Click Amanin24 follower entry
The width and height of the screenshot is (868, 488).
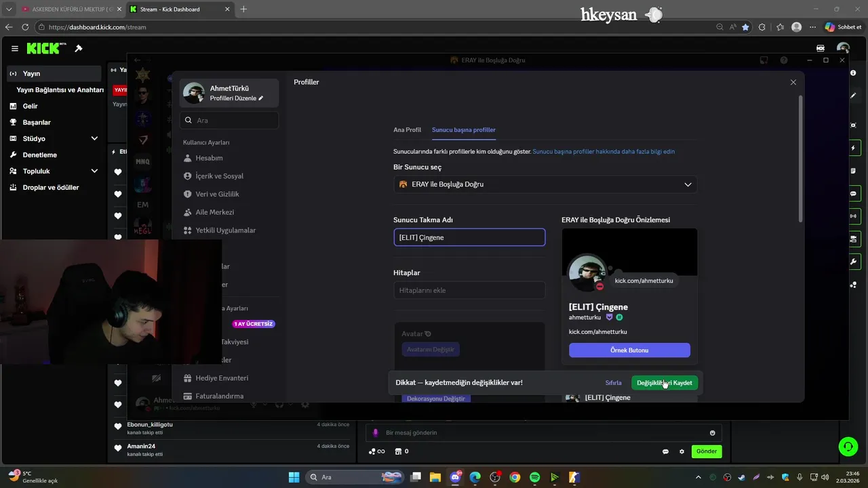pyautogui.click(x=233, y=450)
